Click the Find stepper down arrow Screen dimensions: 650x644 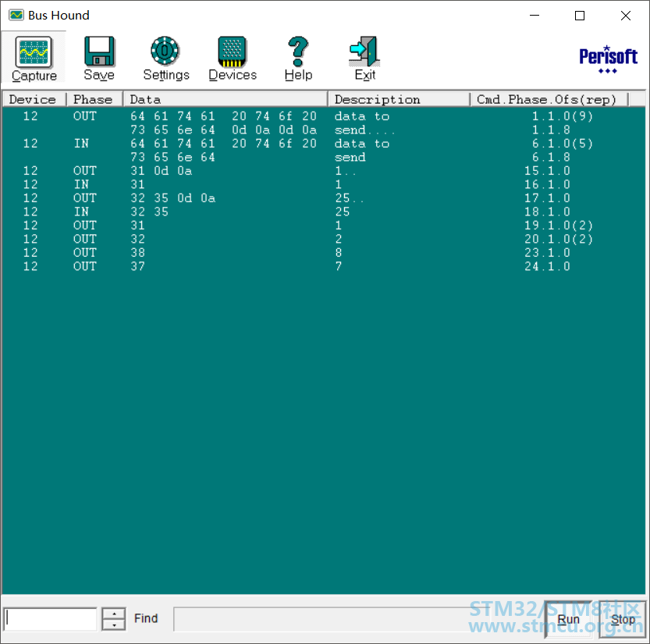(114, 625)
